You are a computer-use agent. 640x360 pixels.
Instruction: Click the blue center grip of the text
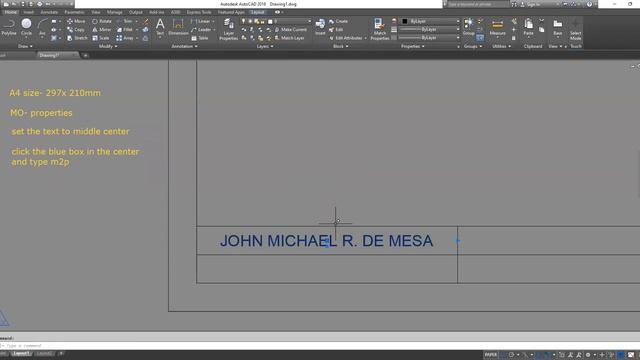[326, 242]
